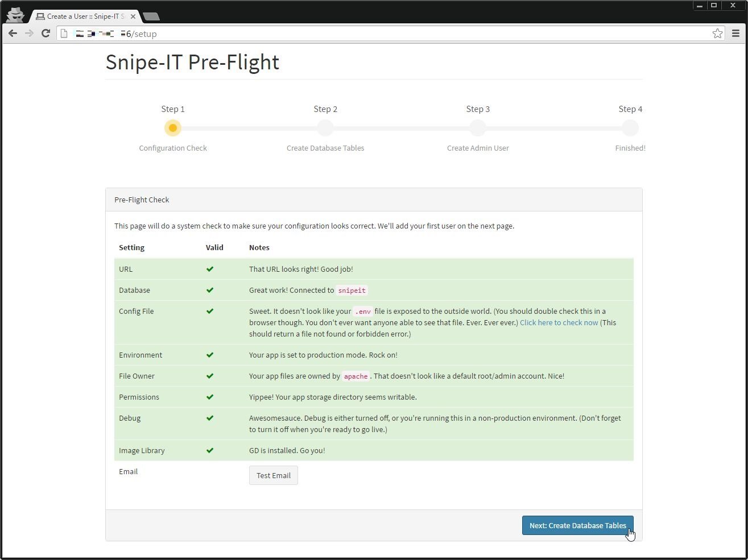Bookmark this page with the star icon
Image resolution: width=748 pixels, height=560 pixels.
(x=717, y=34)
